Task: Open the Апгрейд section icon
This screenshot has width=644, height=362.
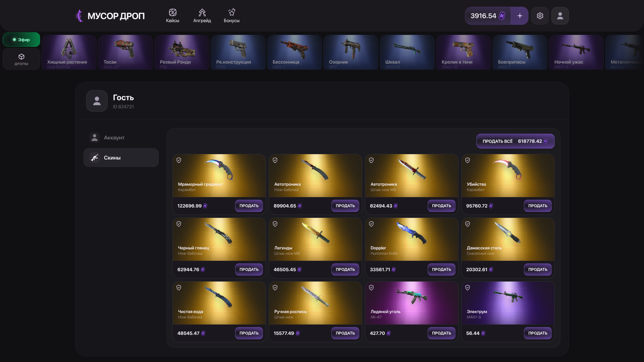Action: click(202, 13)
